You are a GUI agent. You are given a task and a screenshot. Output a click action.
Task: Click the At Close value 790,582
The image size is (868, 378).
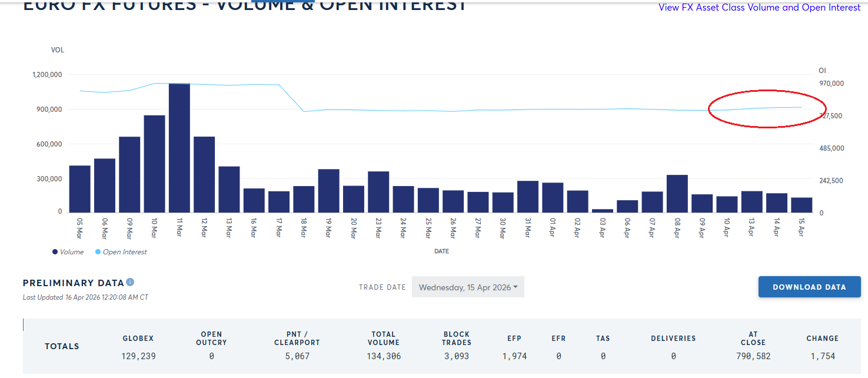(x=752, y=356)
